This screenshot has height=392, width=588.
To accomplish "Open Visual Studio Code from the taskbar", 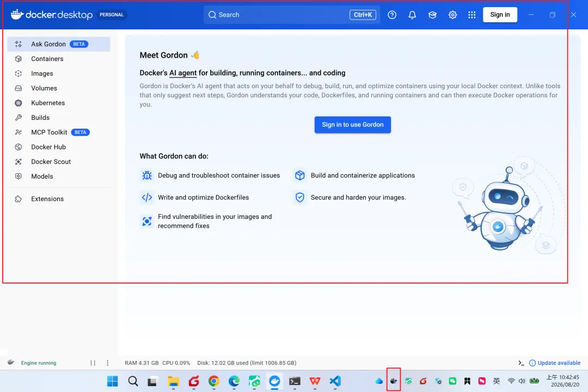I will pos(335,381).
